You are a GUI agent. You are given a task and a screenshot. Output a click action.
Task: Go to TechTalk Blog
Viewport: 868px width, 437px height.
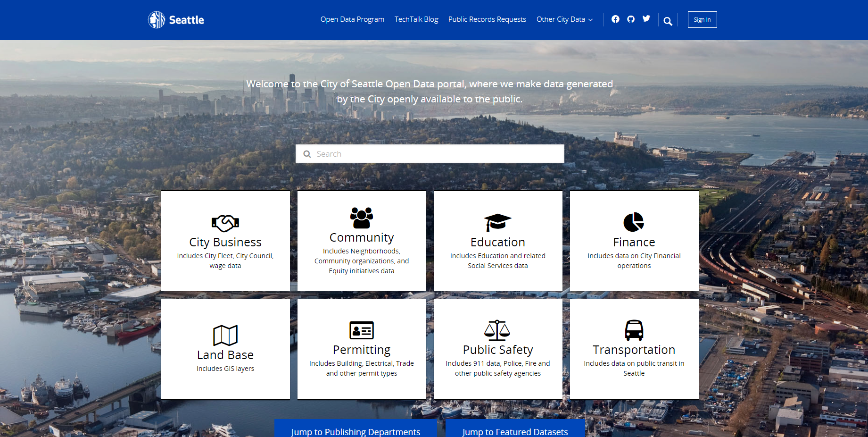416,19
